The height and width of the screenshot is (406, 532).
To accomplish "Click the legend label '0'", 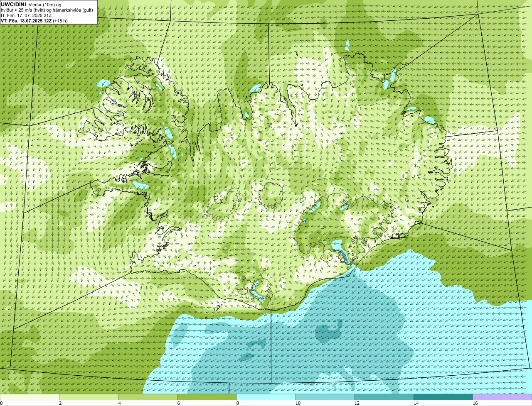I will [2, 403].
